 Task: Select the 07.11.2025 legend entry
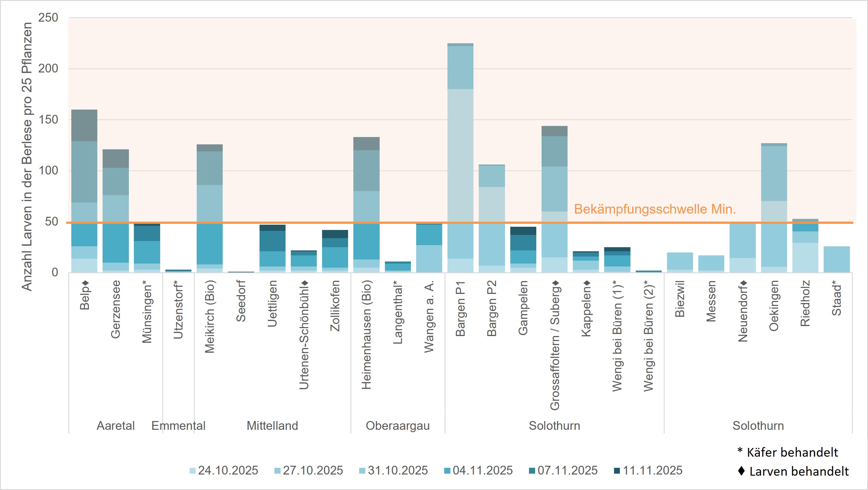(568, 470)
